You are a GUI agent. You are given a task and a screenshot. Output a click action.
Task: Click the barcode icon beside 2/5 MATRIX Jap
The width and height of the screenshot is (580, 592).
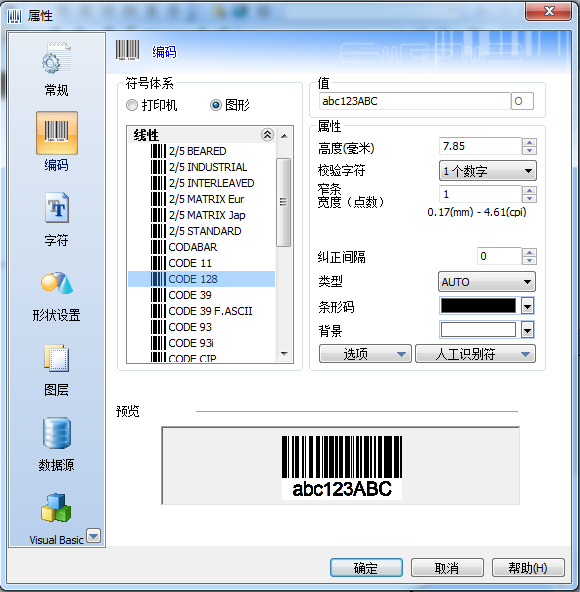point(158,215)
